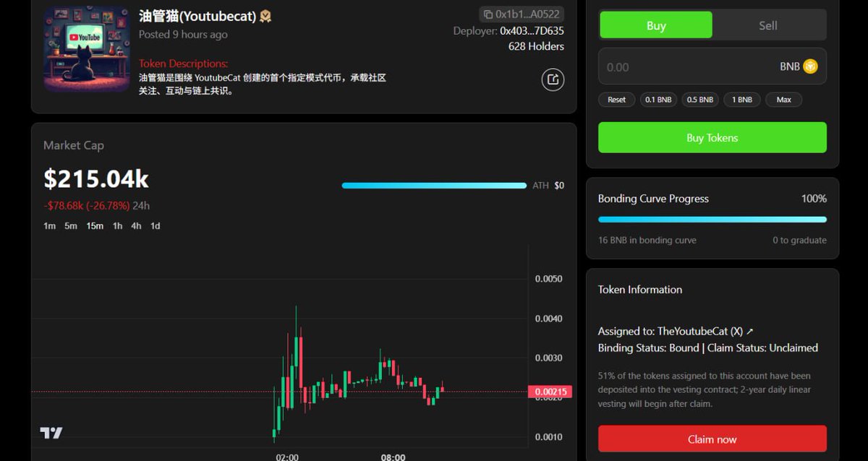Click the -$78.68k (-26.78%) change text
Image resolution: width=868 pixels, height=461 pixels.
pyautogui.click(x=87, y=206)
